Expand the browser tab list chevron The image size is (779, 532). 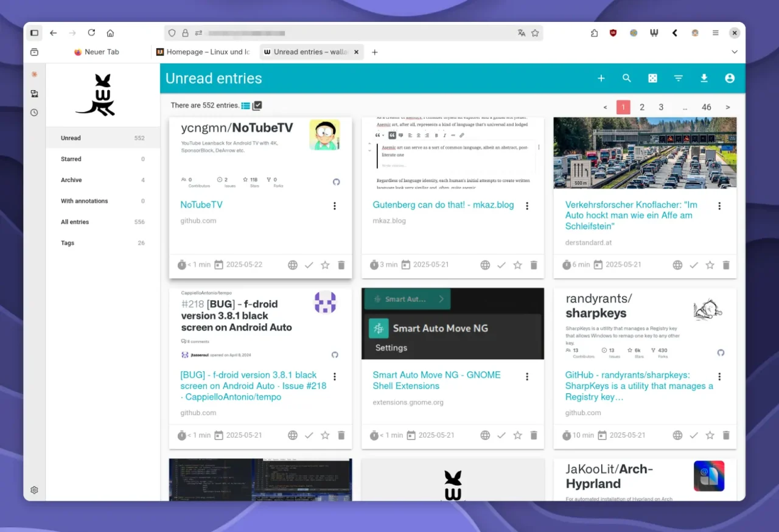tap(734, 52)
